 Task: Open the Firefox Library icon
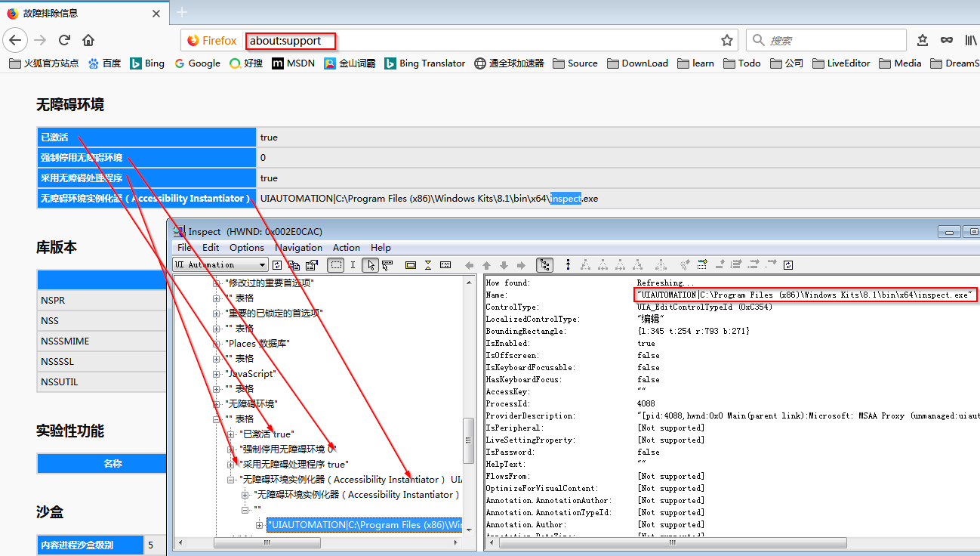pos(970,40)
